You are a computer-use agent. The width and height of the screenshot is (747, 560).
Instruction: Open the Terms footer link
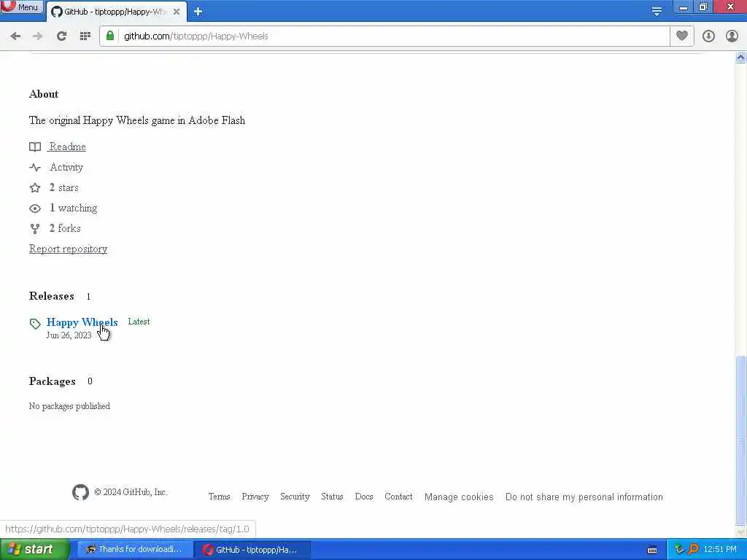click(219, 497)
